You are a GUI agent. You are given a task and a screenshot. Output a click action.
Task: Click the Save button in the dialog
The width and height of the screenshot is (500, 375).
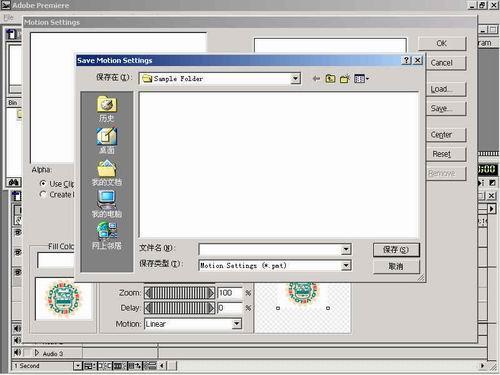(x=396, y=250)
